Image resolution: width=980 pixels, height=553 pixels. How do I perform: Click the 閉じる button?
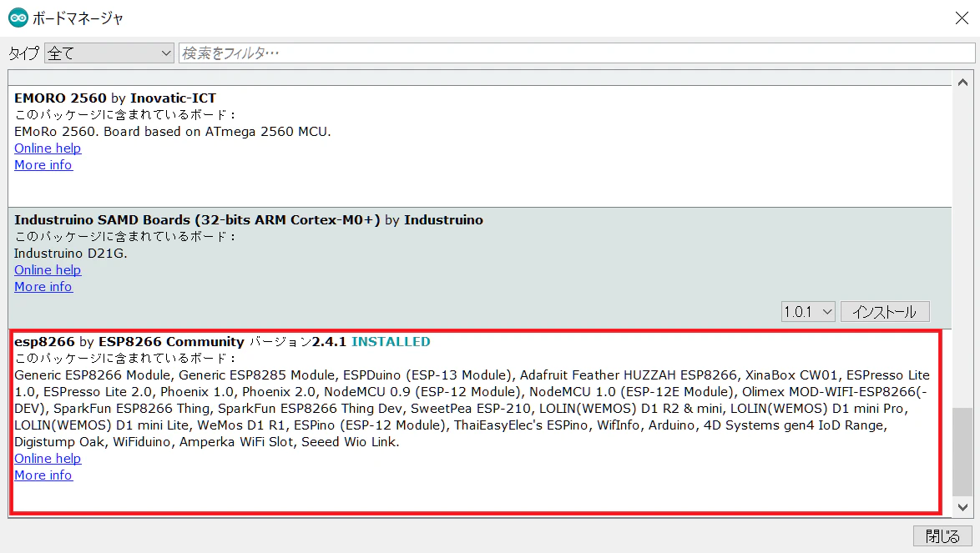pos(942,536)
